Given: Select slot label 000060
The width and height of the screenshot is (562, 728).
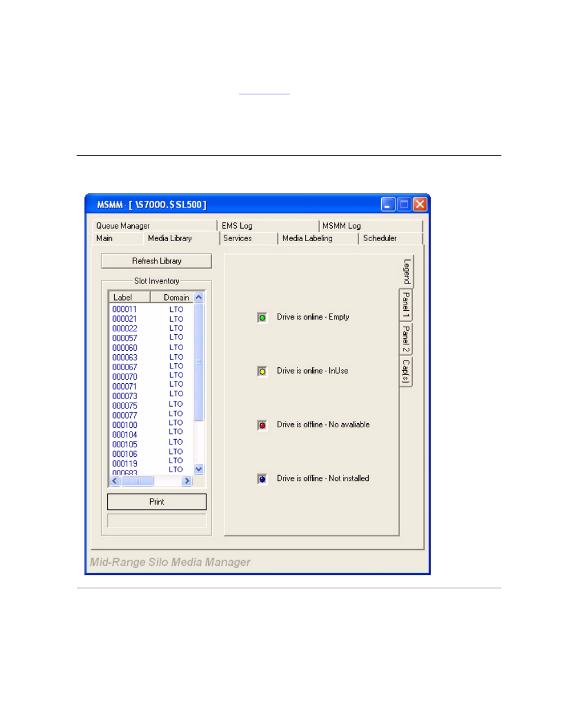Looking at the screenshot, I should pyautogui.click(x=124, y=348).
